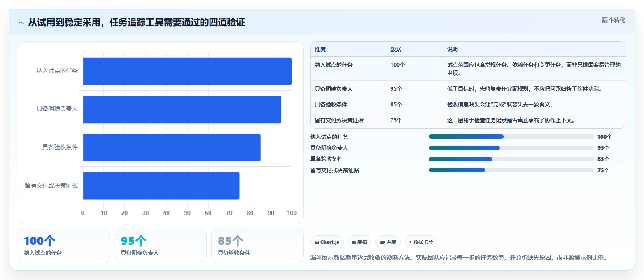Click the chart Y-axis label 留有交付或决策证据

pos(51,186)
